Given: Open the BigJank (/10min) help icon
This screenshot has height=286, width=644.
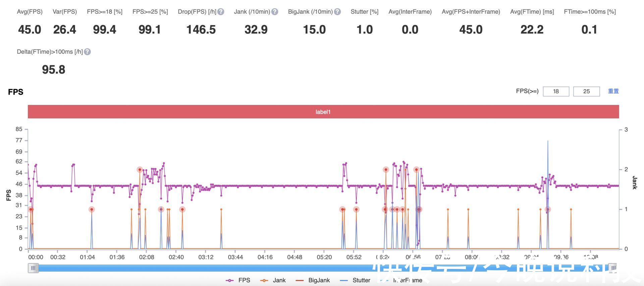Looking at the screenshot, I should click(337, 12).
